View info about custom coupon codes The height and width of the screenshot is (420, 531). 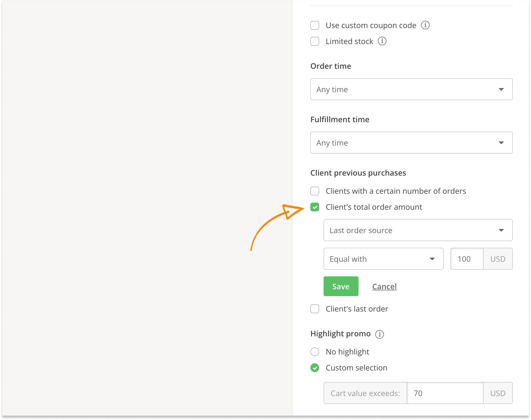tap(426, 25)
